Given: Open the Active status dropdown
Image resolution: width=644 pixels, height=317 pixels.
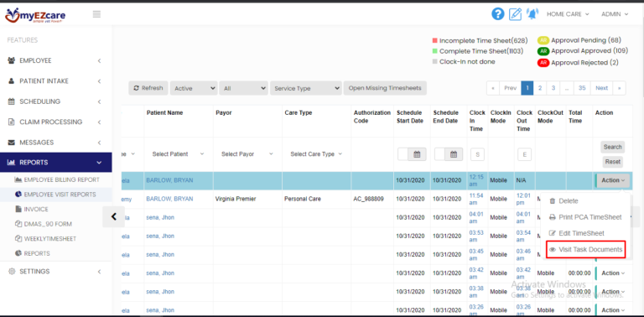Looking at the screenshot, I should (x=194, y=88).
